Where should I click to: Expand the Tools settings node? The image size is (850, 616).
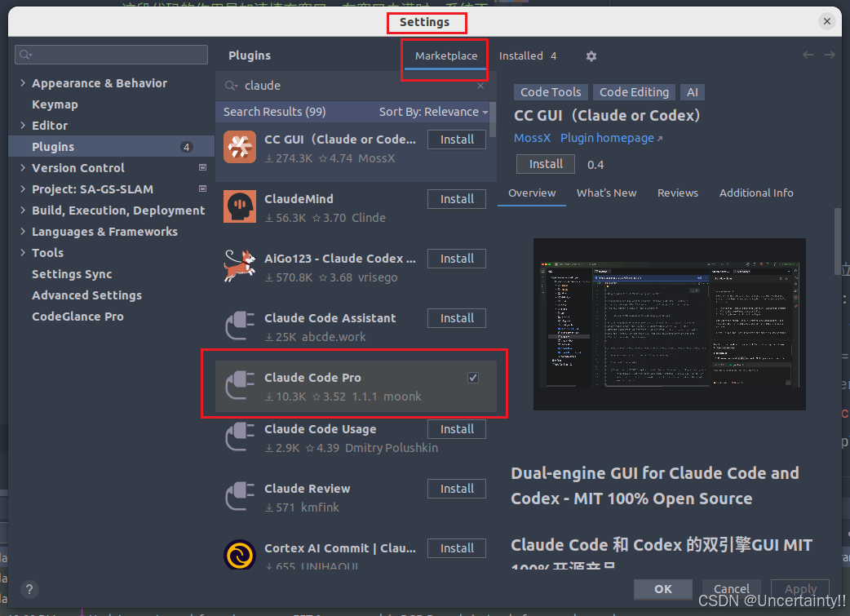coord(23,252)
